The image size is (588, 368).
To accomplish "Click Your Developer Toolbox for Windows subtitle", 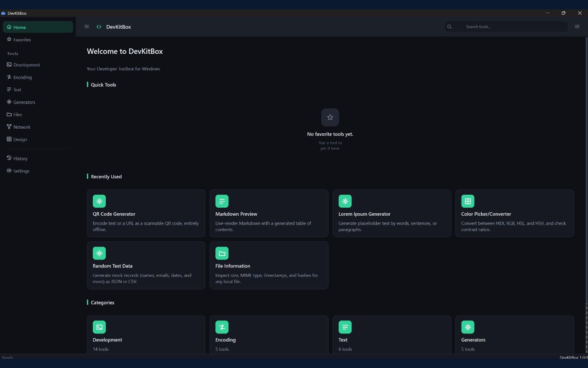I will [123, 69].
